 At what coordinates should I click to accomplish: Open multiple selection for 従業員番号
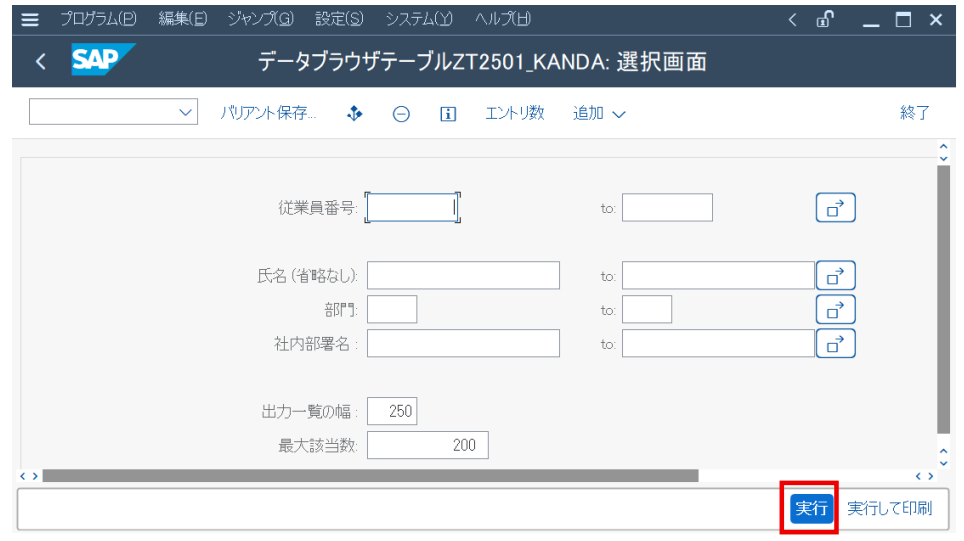tap(835, 208)
